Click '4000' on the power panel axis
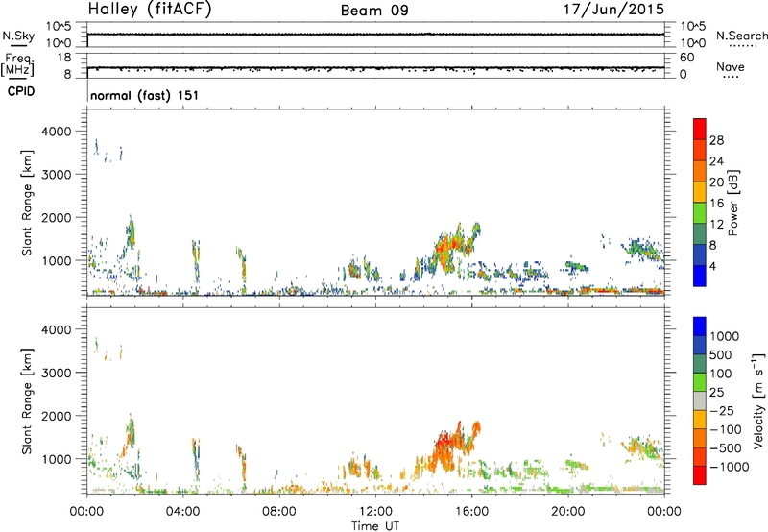The image size is (768, 532). 57,132
